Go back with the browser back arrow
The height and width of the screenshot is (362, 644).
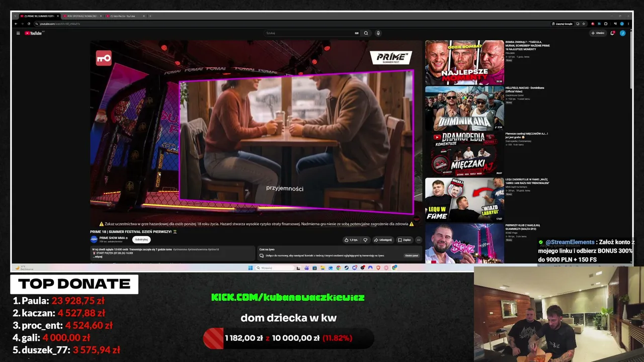click(x=16, y=24)
